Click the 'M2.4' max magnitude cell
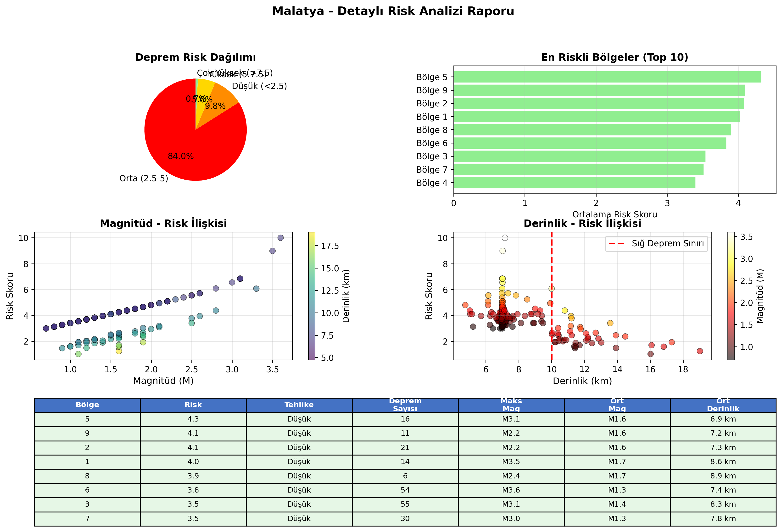Screen dimensions: 782x532 [511, 476]
